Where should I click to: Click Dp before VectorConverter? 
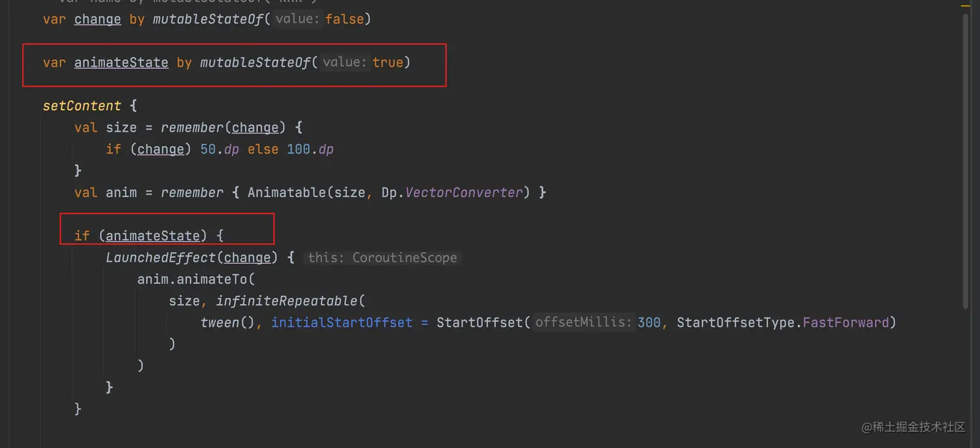coord(389,192)
